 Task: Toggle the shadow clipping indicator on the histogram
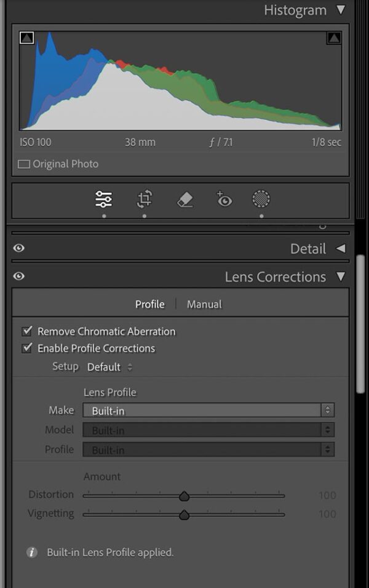(27, 39)
